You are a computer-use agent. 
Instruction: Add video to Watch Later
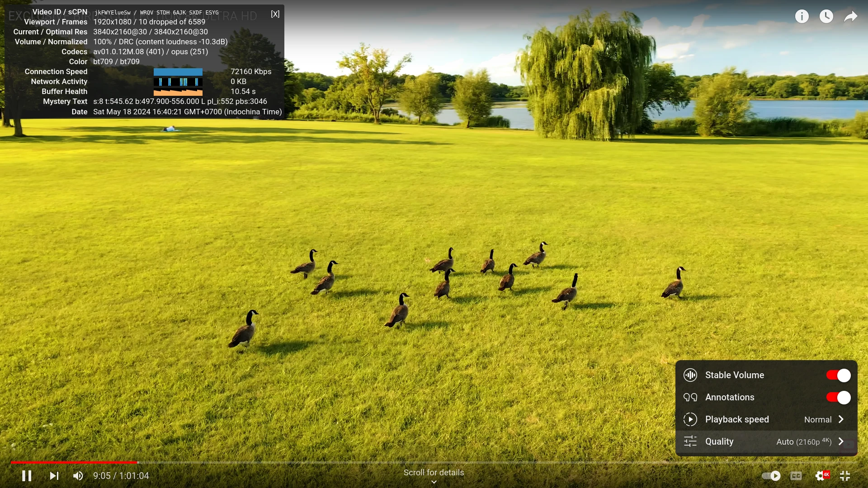point(826,17)
